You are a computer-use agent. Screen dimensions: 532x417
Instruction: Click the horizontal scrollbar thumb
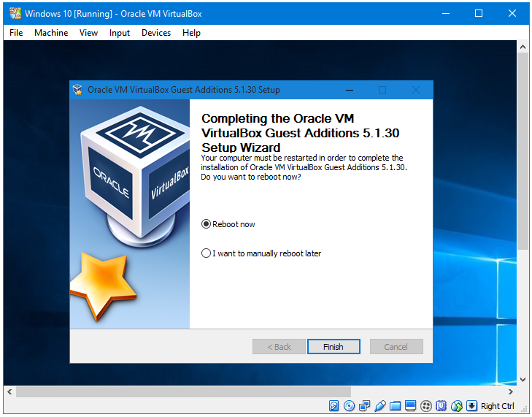183,391
